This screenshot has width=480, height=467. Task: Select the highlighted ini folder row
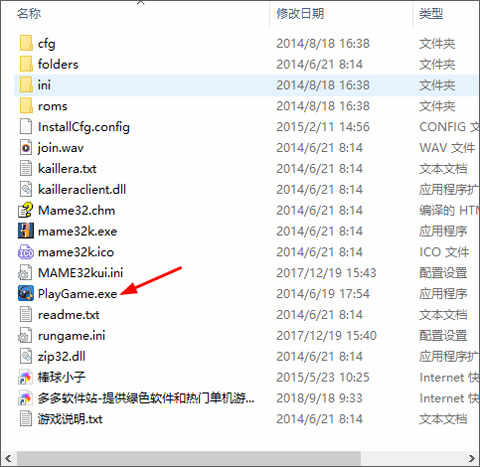coord(244,85)
